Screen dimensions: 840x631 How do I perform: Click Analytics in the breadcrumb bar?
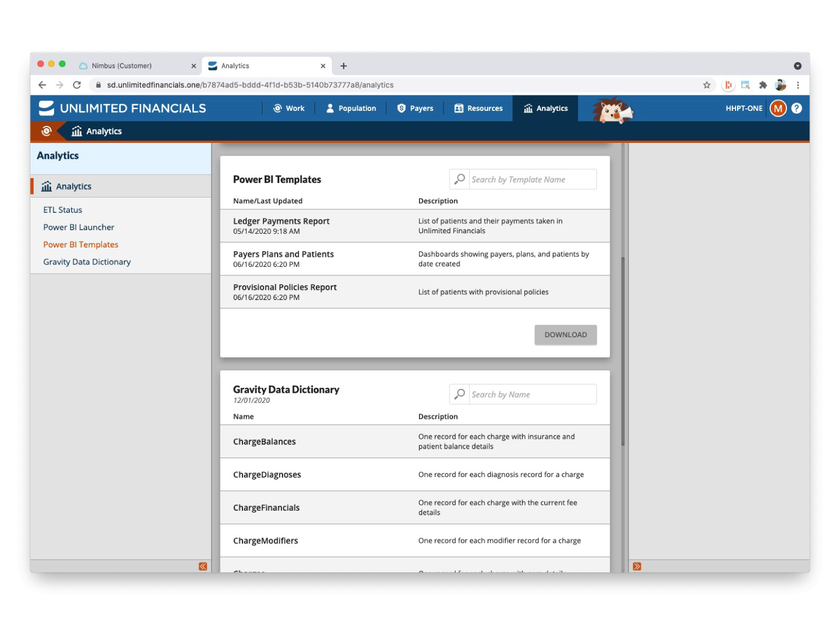coord(103,131)
